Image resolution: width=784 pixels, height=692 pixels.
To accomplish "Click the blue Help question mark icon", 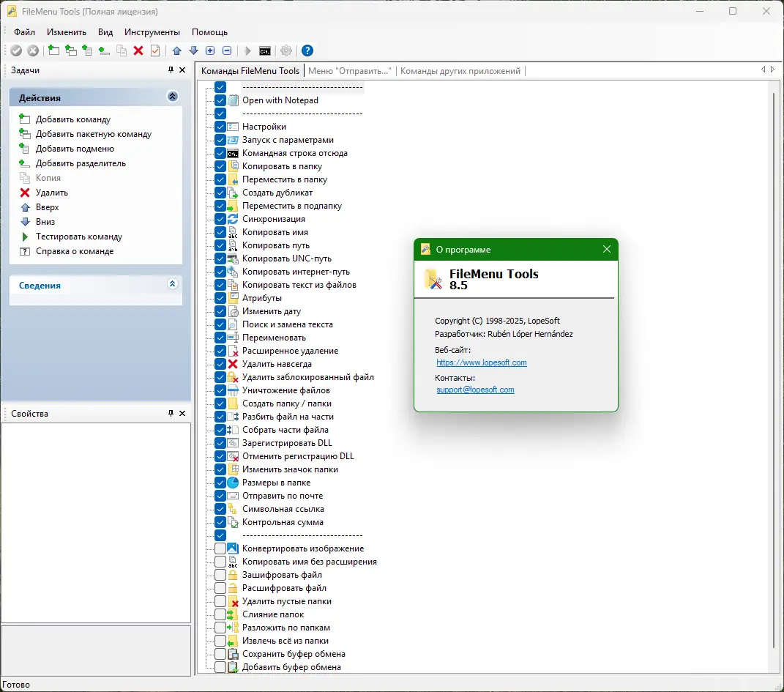I will [307, 51].
